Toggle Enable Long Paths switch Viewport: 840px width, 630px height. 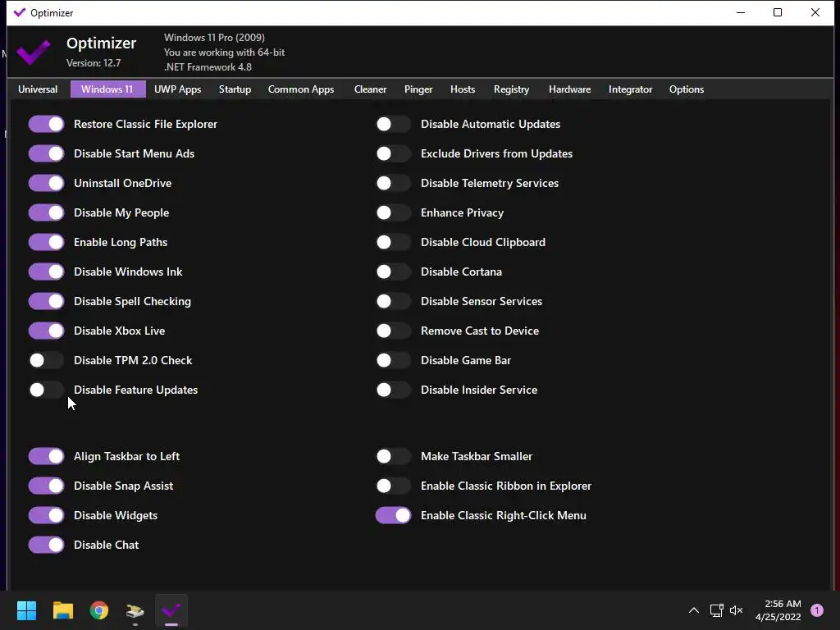pyautogui.click(x=46, y=242)
